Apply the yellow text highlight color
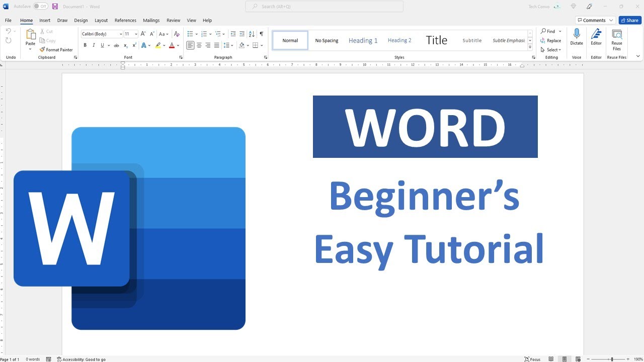This screenshot has width=644, height=362. pyautogui.click(x=158, y=45)
